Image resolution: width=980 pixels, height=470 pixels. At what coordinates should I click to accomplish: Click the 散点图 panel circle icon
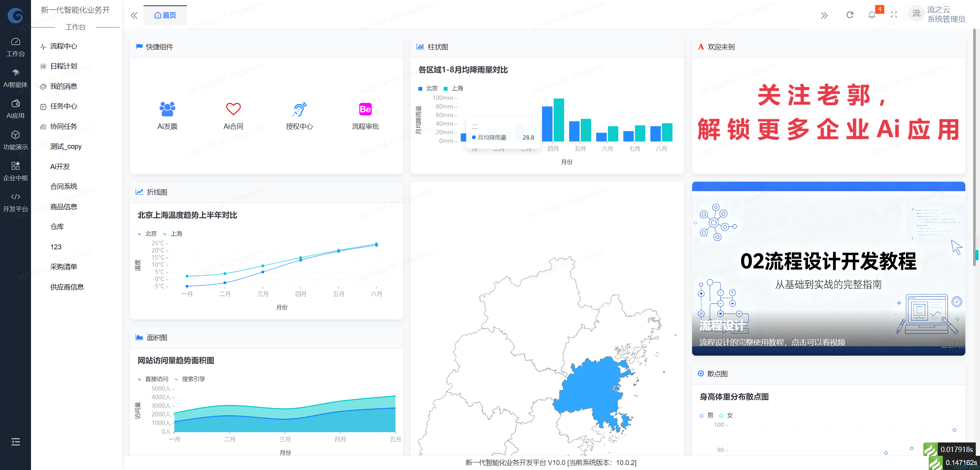tap(701, 374)
